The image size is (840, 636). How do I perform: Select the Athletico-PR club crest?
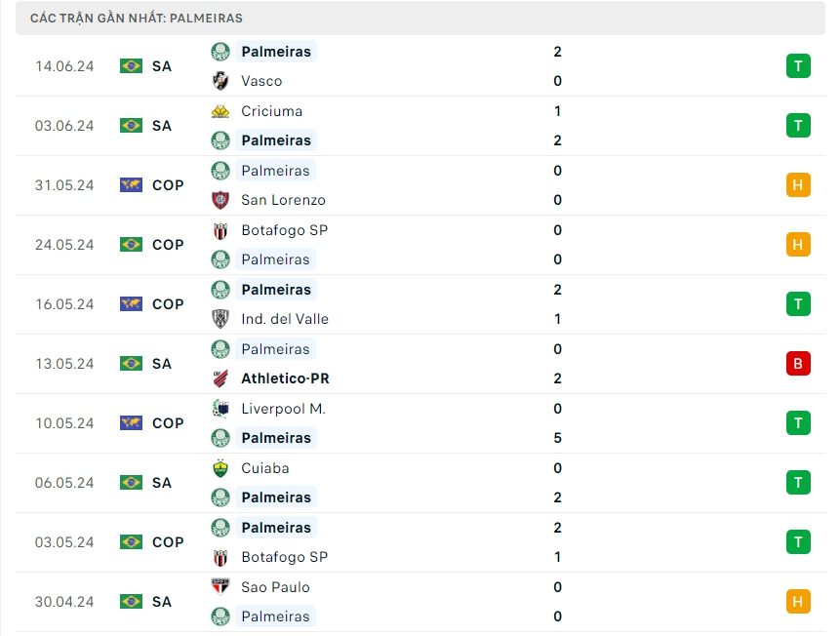click(220, 378)
